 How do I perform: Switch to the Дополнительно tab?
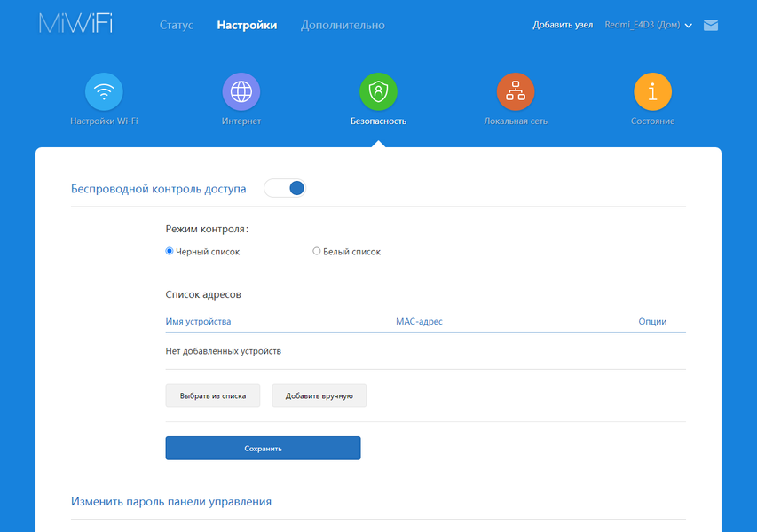point(343,25)
